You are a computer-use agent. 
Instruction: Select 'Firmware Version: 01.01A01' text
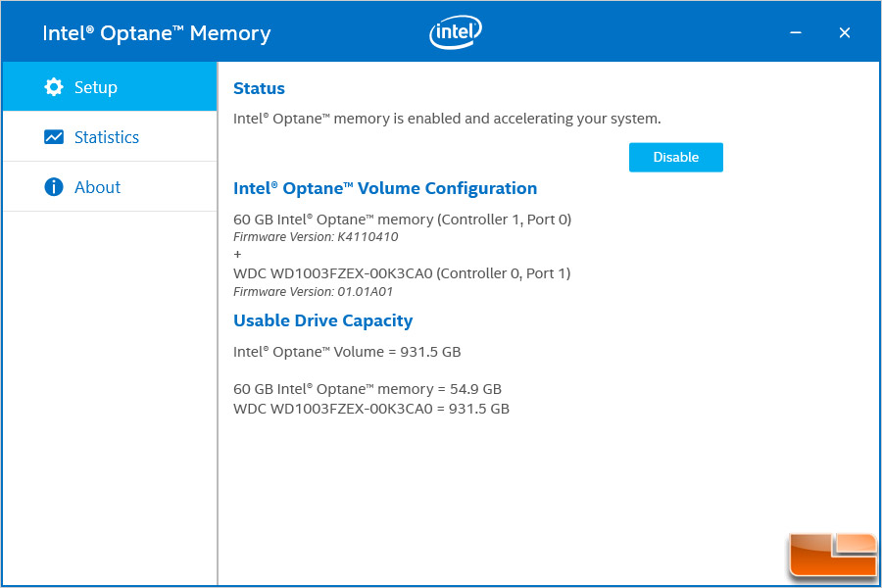313,291
